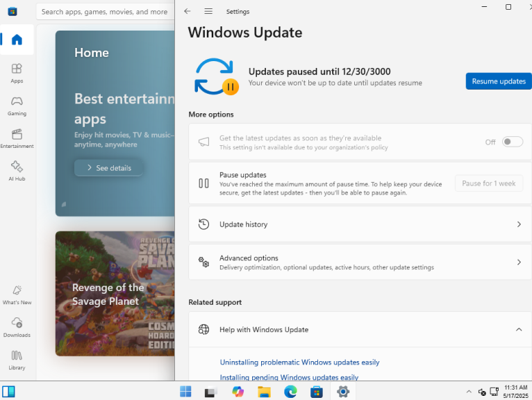Open Uninstalling problematic Windows updates link
This screenshot has height=400, width=532.
(299, 362)
